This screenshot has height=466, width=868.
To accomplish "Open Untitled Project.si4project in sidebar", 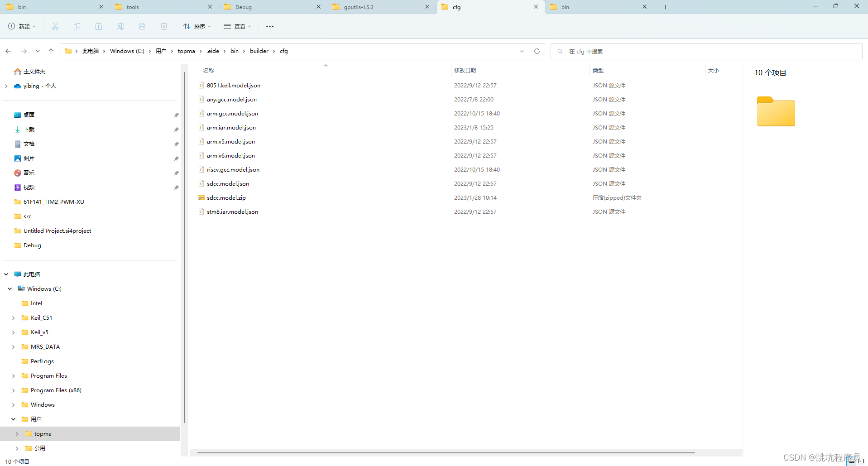I will (x=57, y=231).
